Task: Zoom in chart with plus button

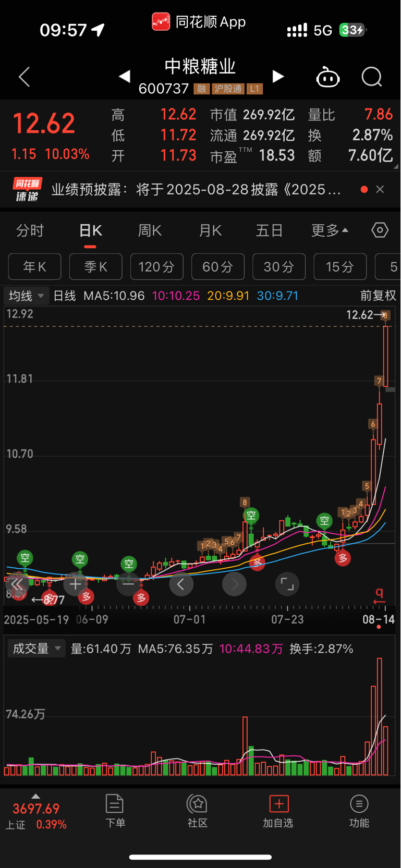Action: [x=76, y=584]
